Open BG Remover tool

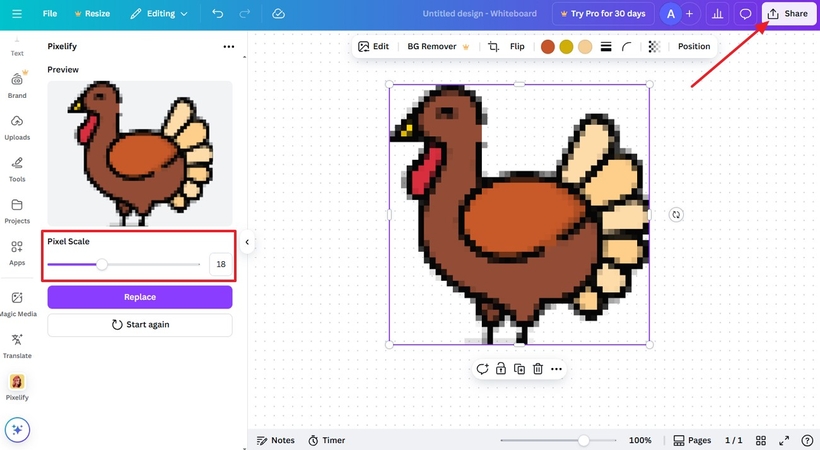(438, 46)
